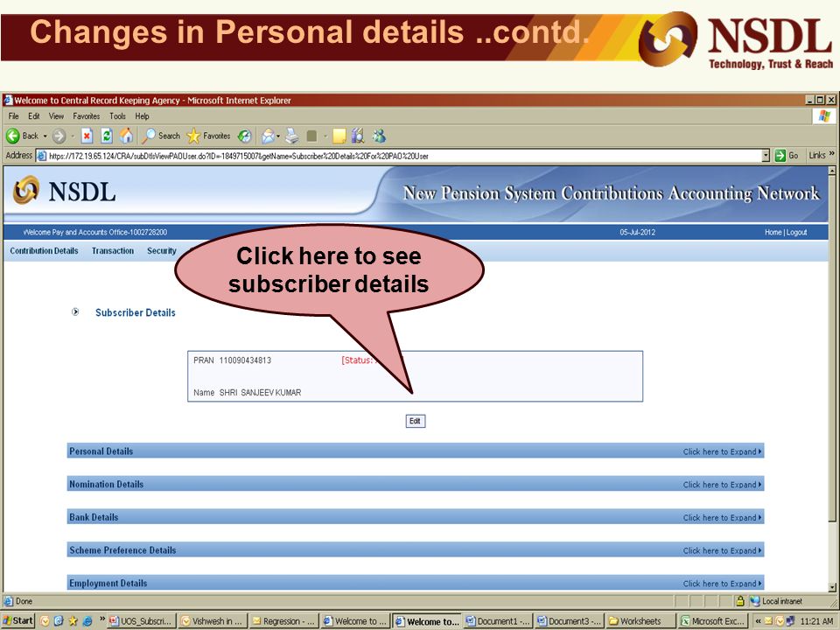Viewport: 840px width, 630px height.
Task: Click PRAN number 110090434813
Action: pos(245,360)
